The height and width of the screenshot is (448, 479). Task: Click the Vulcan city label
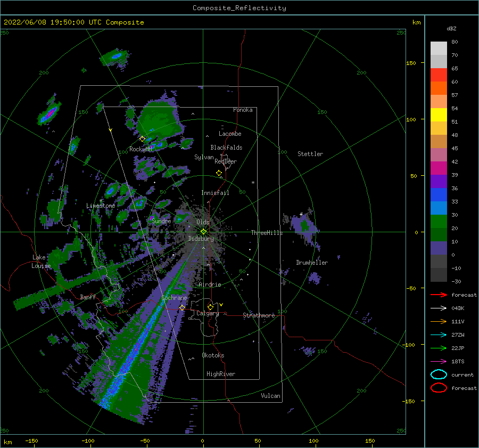[x=270, y=396]
